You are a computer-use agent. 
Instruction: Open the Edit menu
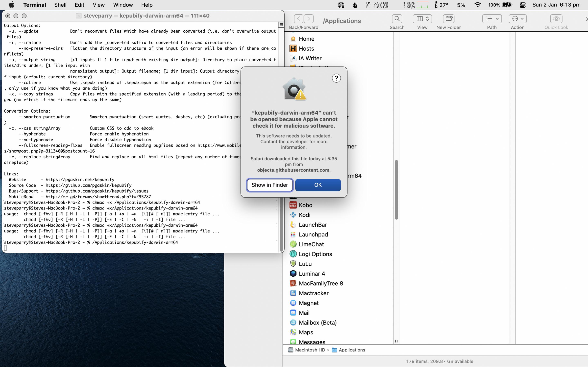(79, 5)
